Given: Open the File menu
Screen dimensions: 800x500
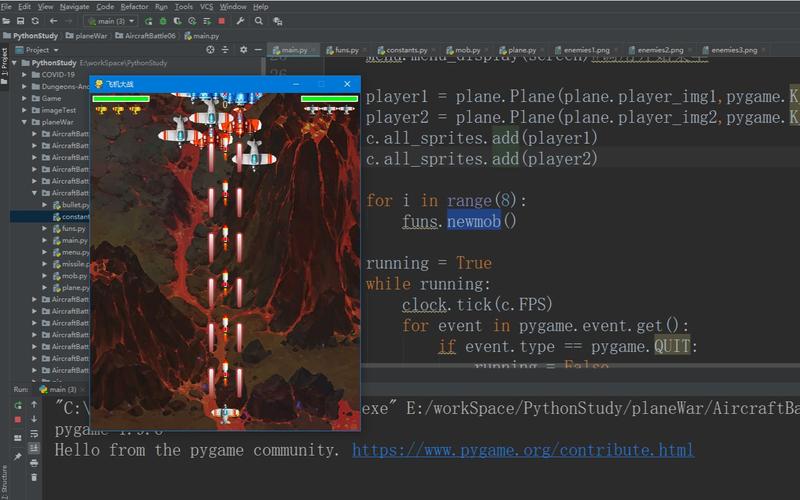Looking at the screenshot, I should point(7,7).
